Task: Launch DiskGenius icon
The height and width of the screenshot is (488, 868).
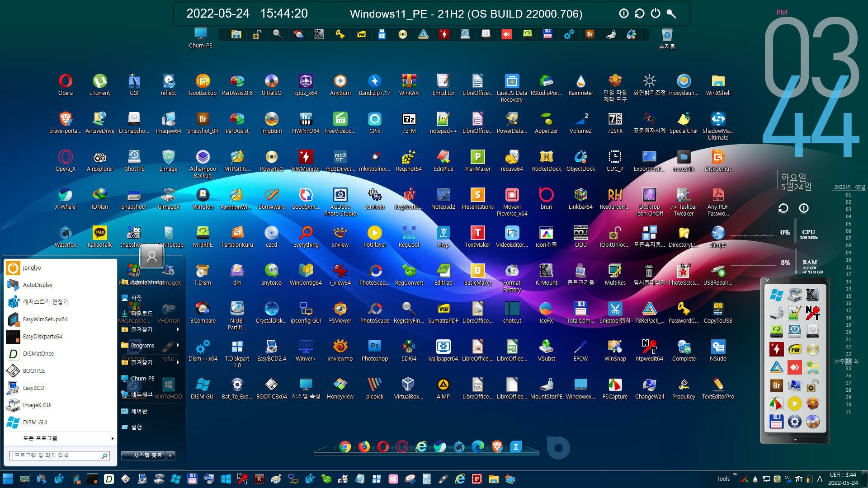Action: (x=718, y=160)
